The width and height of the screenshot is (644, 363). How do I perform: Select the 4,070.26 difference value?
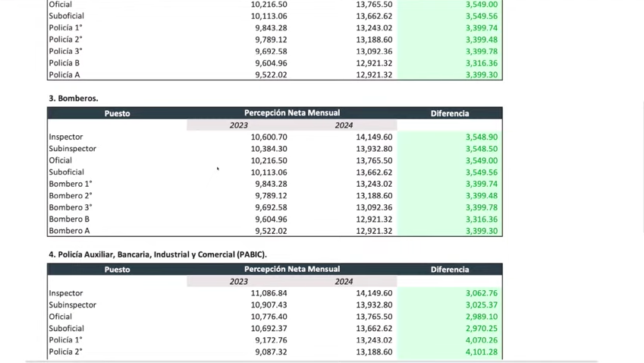pos(482,340)
